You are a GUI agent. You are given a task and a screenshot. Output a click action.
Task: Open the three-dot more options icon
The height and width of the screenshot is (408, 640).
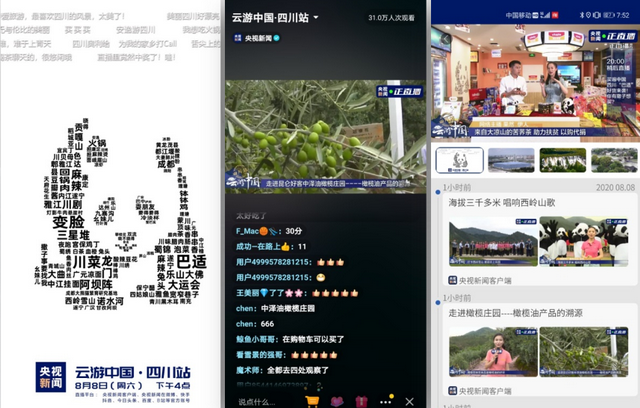tap(386, 401)
